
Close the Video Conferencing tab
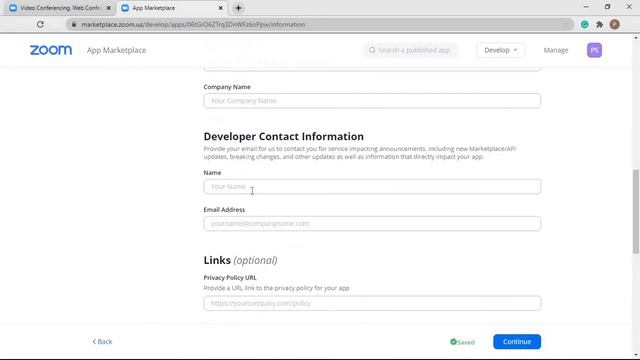109,8
